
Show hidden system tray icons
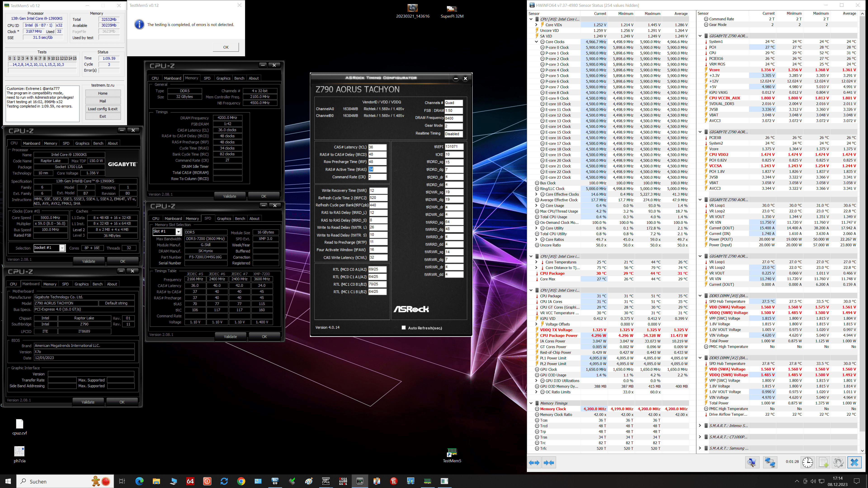click(797, 481)
